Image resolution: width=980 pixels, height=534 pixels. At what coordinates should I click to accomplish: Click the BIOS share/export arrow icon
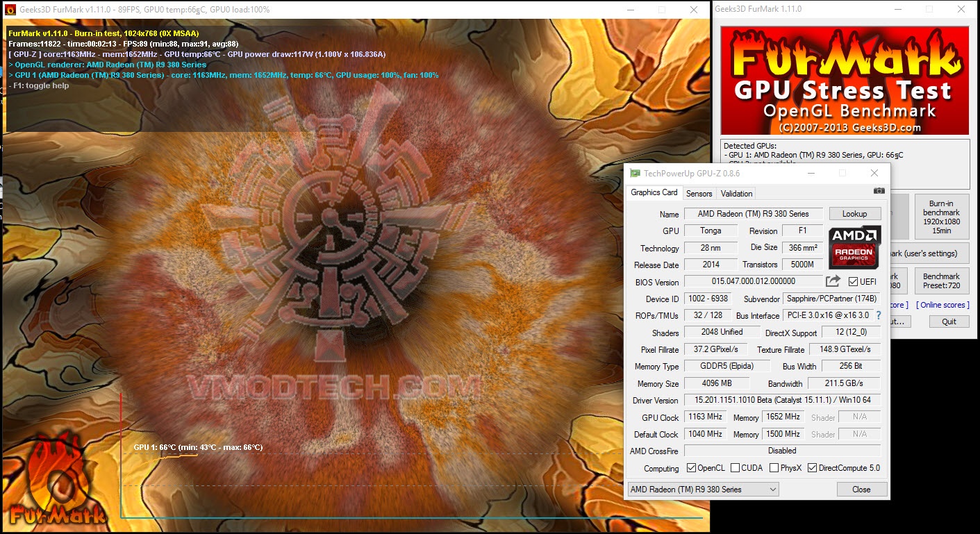833,281
